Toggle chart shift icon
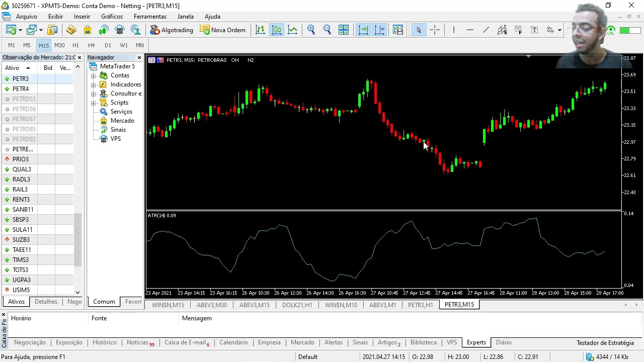644x362 pixels. pos(379,30)
